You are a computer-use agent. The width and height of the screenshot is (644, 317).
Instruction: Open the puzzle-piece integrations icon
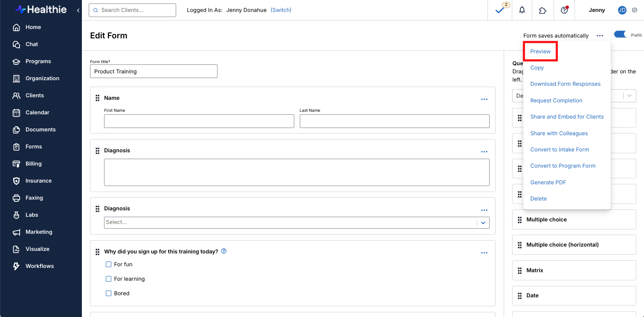tap(543, 10)
